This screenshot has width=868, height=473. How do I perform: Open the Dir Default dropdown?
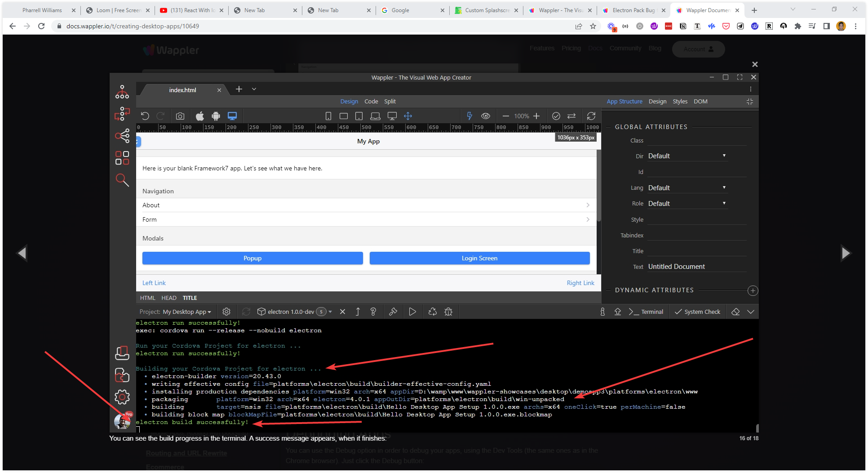pos(687,156)
